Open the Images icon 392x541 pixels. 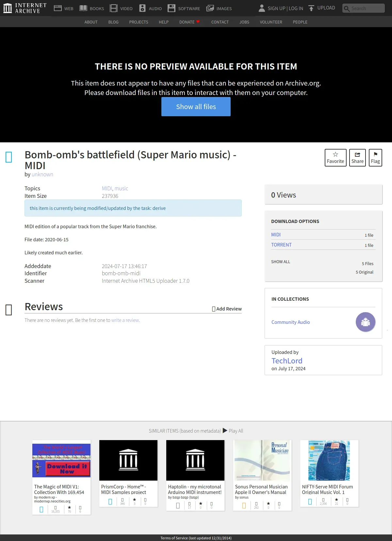[x=210, y=8]
